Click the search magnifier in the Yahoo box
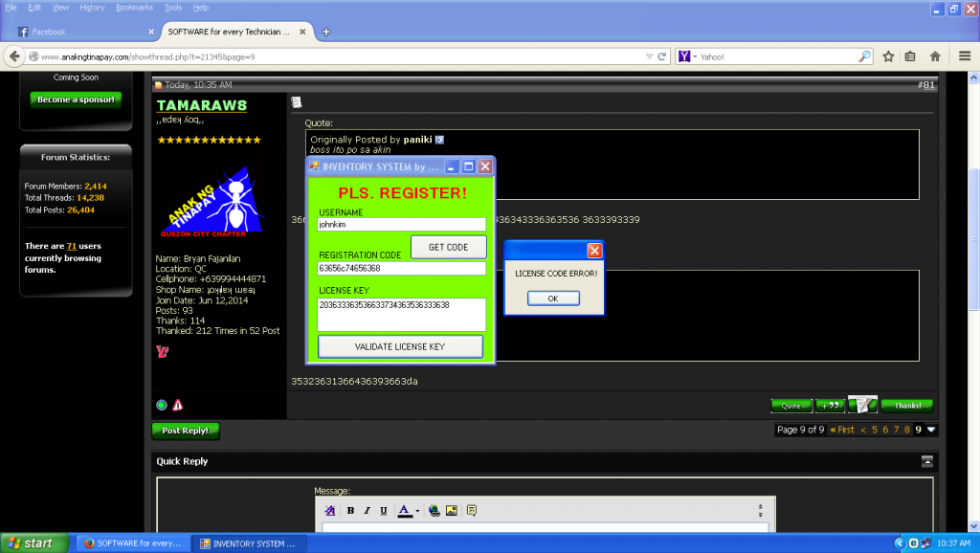 coord(865,56)
